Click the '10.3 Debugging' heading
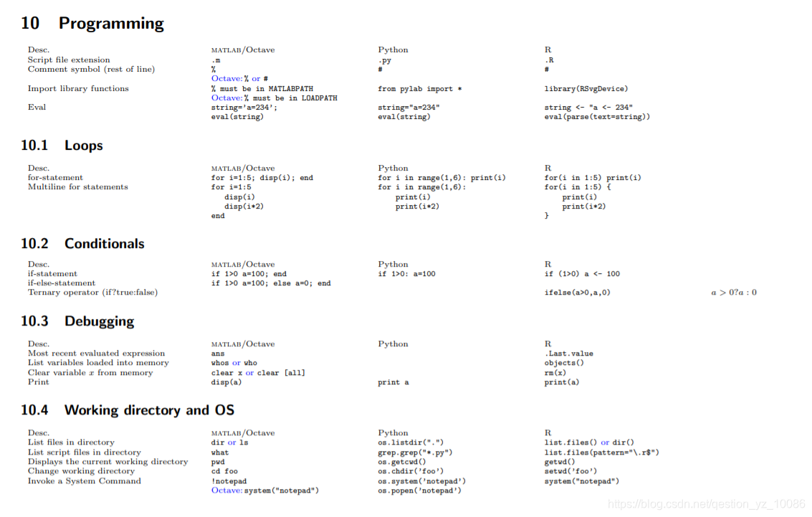The width and height of the screenshot is (812, 517). [x=77, y=321]
